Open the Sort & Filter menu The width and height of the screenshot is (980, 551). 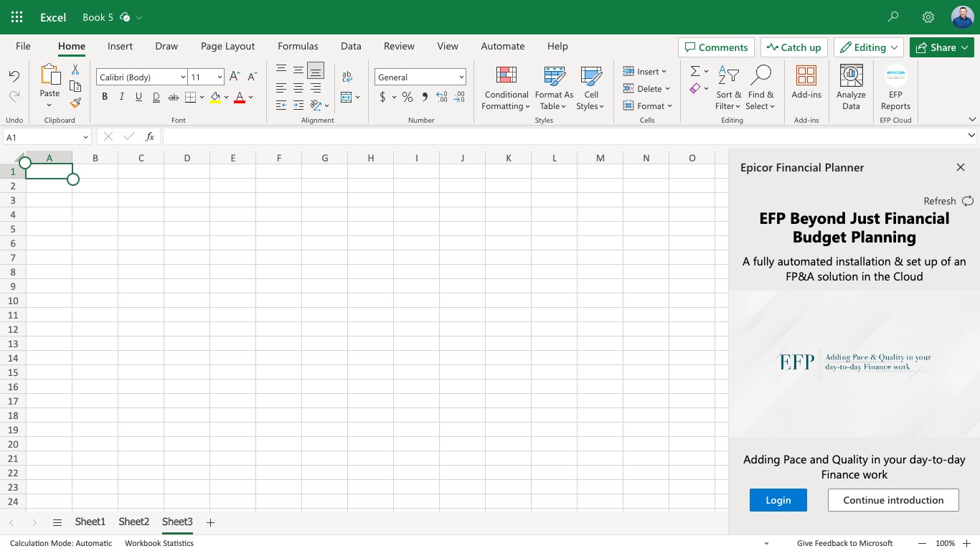tap(728, 87)
